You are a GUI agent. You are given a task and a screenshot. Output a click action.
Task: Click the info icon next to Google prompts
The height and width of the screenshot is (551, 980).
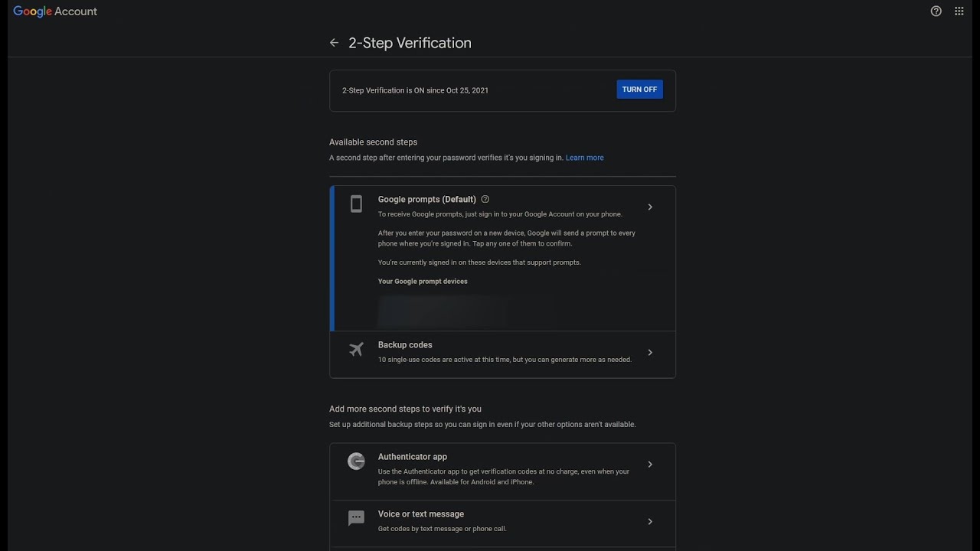tap(485, 199)
